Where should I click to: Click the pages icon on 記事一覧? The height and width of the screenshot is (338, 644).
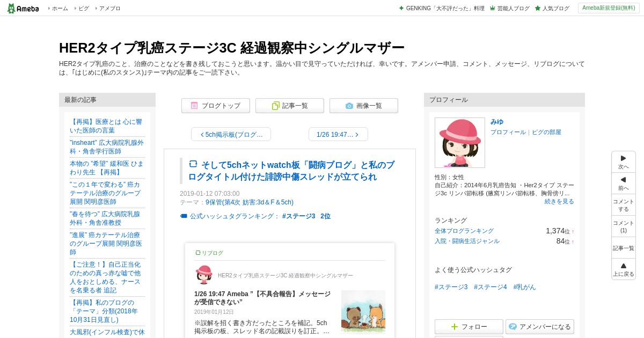pyautogui.click(x=275, y=106)
